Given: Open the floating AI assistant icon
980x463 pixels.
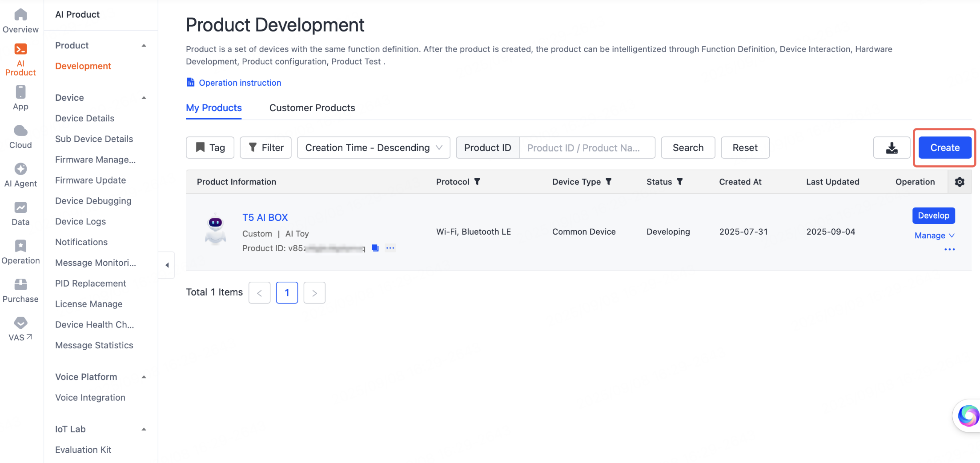Looking at the screenshot, I should [x=968, y=416].
